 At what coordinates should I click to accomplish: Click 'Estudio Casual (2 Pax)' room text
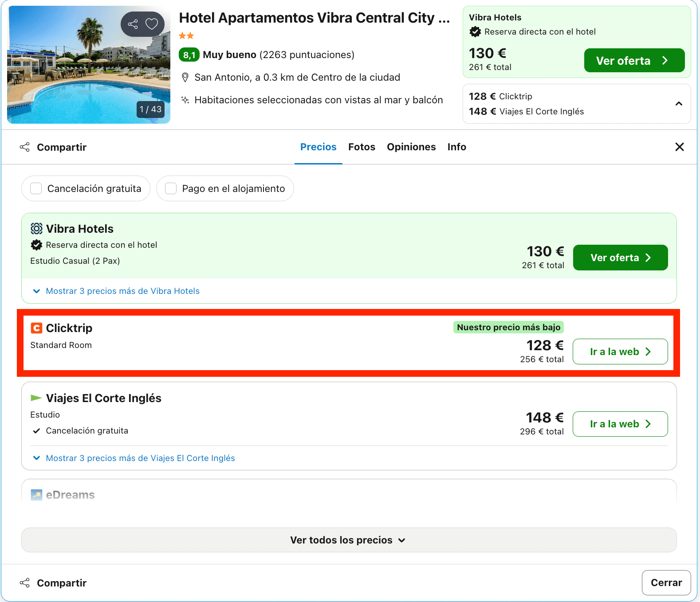point(75,261)
